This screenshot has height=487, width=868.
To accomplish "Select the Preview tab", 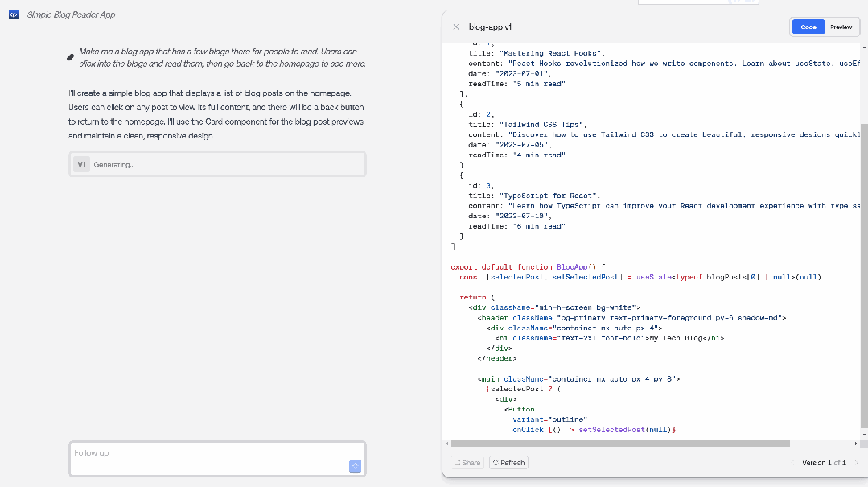I will pyautogui.click(x=841, y=26).
